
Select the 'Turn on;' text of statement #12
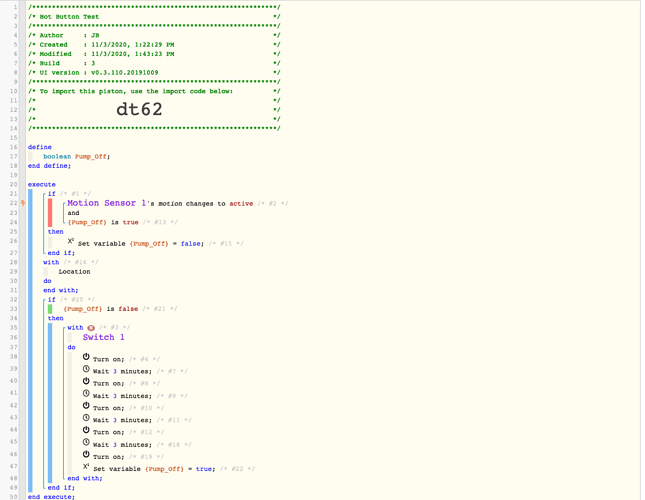pos(109,432)
